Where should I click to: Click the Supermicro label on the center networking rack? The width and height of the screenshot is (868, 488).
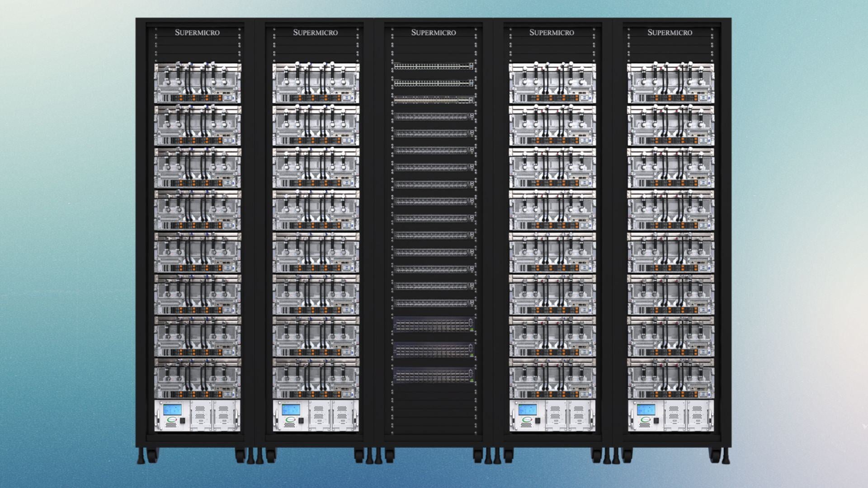click(434, 33)
